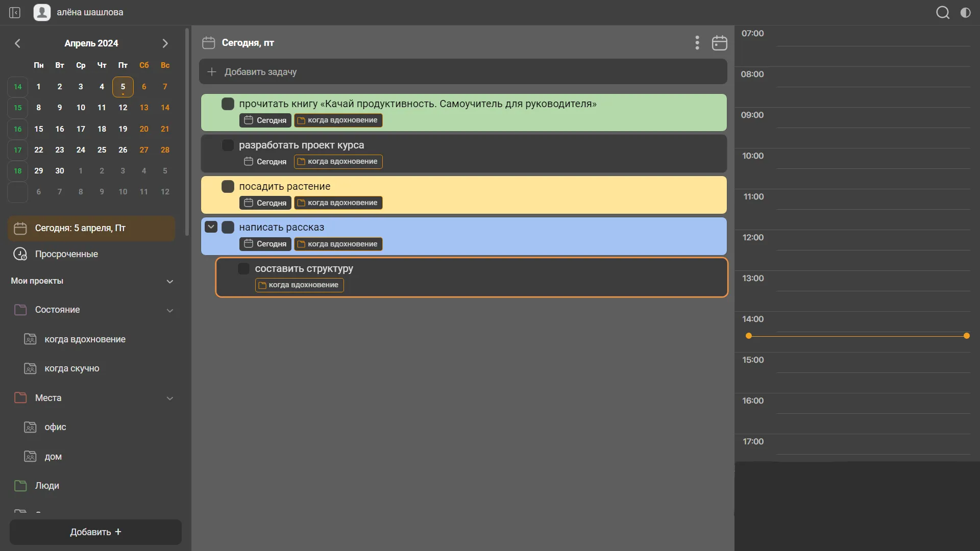980x551 pixels.
Task: Click the orange current-time marker line
Action: pyautogui.click(x=857, y=336)
